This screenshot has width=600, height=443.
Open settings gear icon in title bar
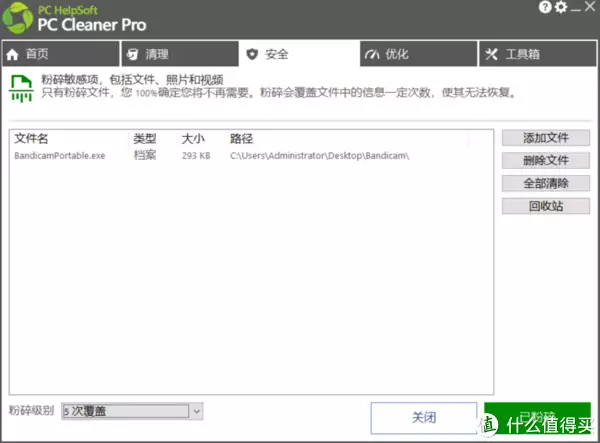(561, 7)
